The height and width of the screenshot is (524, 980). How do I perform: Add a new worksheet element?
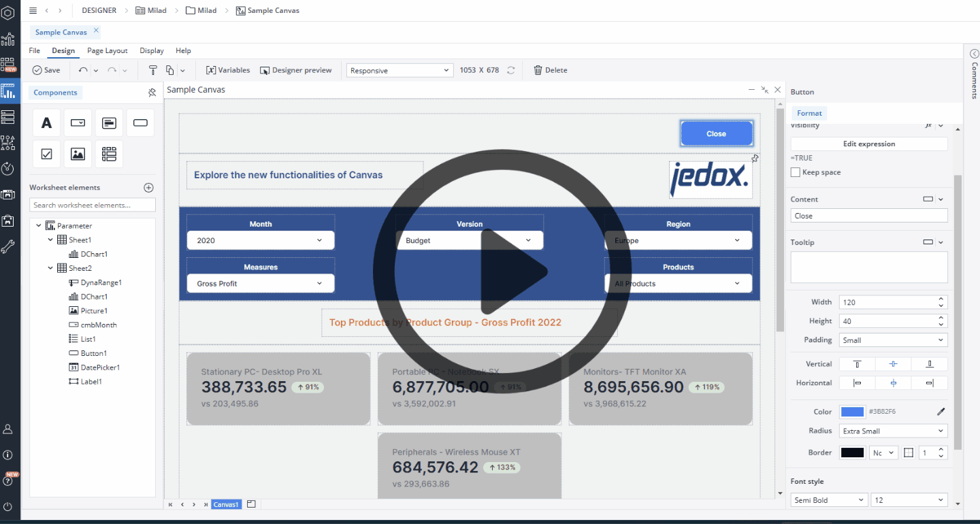click(x=149, y=188)
